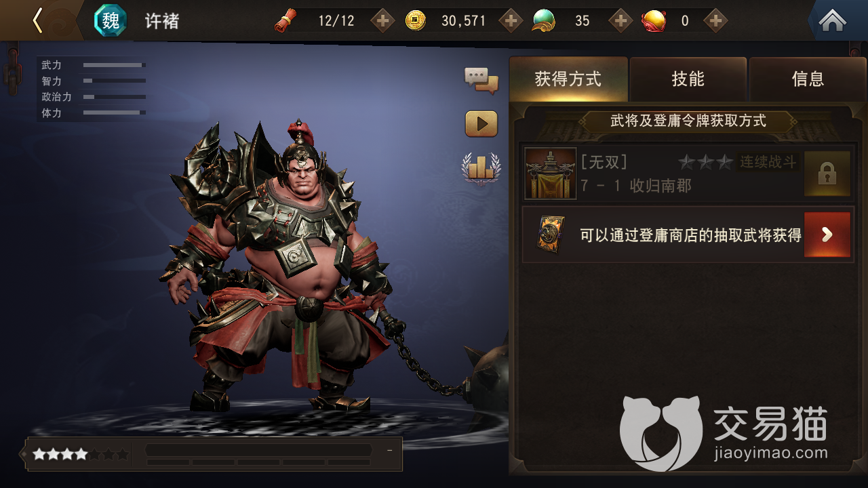Switch to the 技能 tab

click(688, 79)
